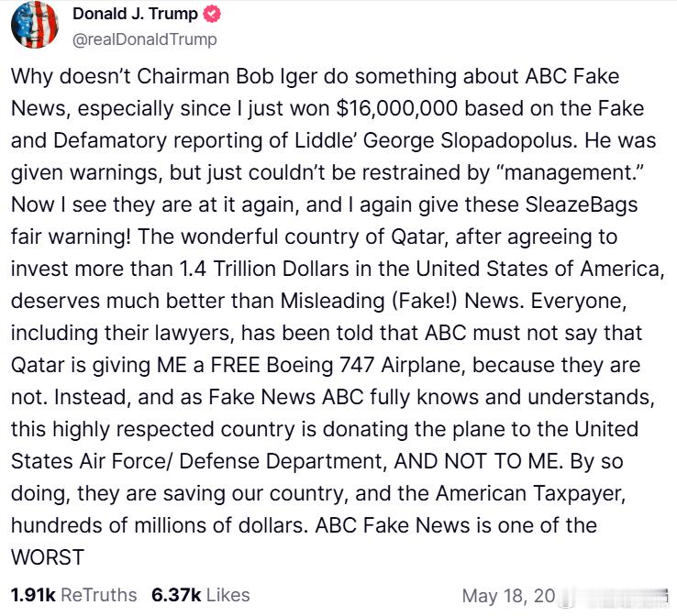View the 1.91k ReTruths count
This screenshot has height=616, width=677.
(x=33, y=595)
